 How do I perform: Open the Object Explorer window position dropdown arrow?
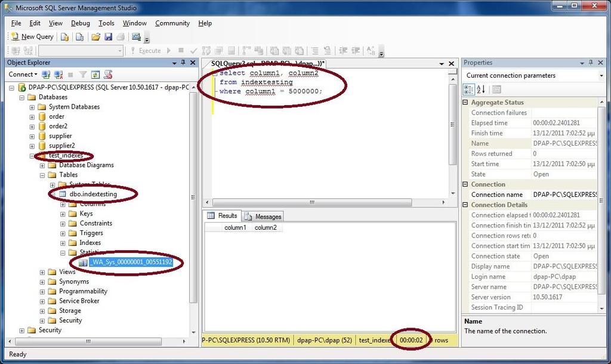[x=174, y=63]
